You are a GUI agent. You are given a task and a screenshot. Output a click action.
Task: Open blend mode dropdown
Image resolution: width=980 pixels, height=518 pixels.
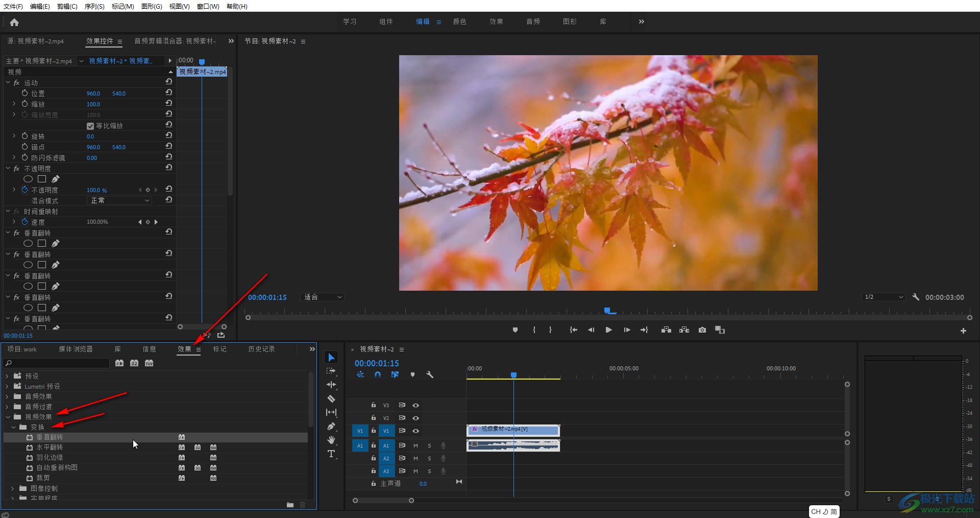(119, 200)
